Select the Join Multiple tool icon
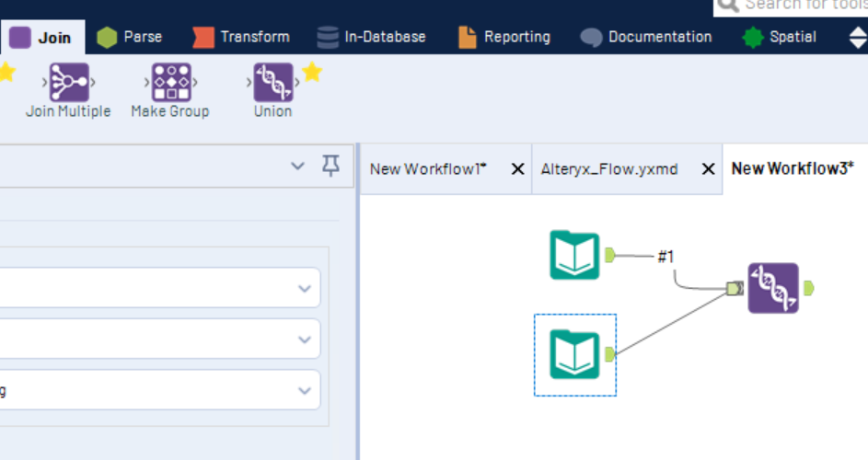Viewport: 868px width, 460px height. pos(68,83)
